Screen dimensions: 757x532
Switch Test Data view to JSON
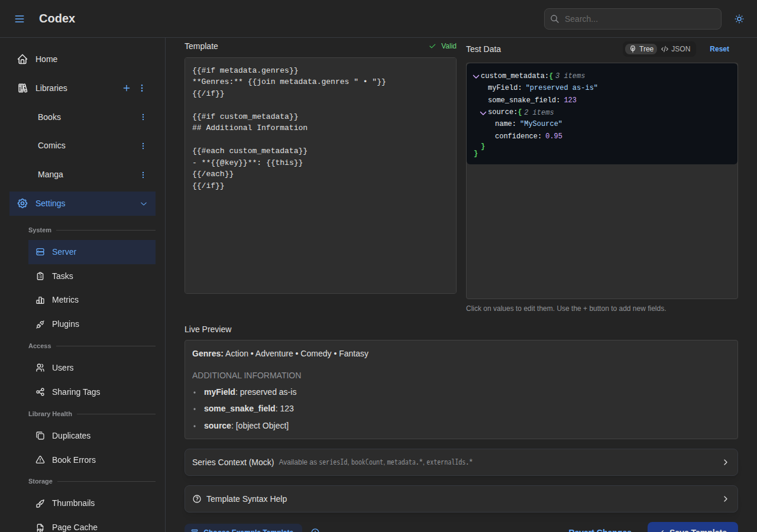coord(676,49)
